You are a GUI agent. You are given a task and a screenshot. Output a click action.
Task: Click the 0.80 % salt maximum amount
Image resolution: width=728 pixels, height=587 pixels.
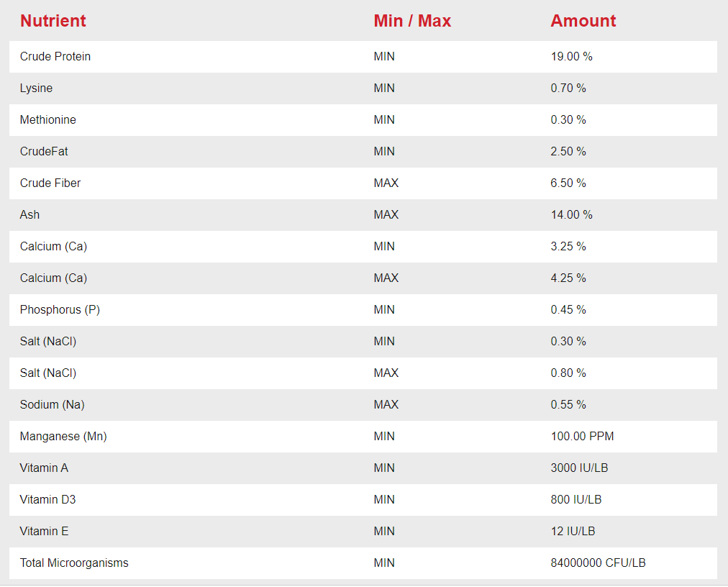568,373
